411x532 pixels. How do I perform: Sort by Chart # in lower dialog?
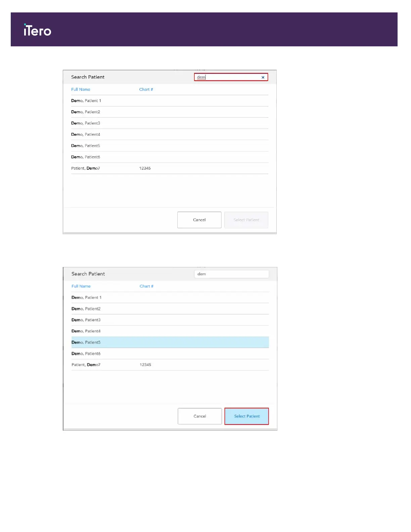(x=146, y=286)
